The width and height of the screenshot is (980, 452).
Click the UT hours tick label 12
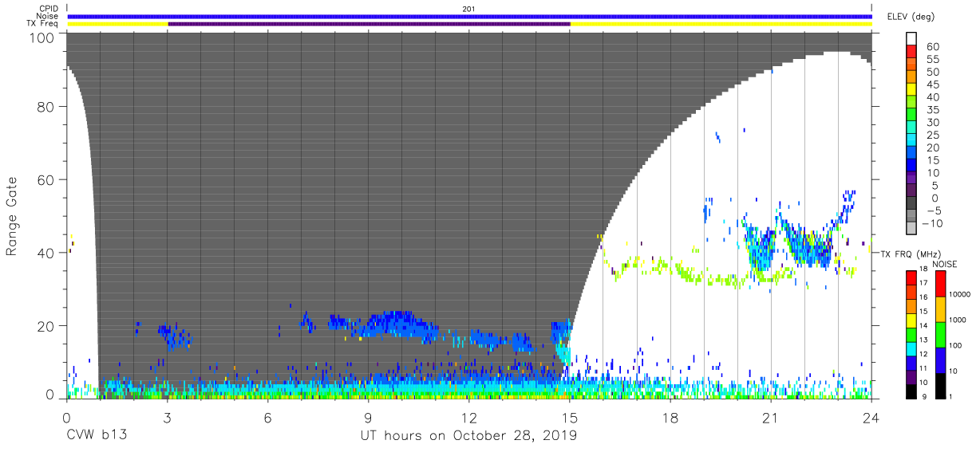[x=468, y=418]
